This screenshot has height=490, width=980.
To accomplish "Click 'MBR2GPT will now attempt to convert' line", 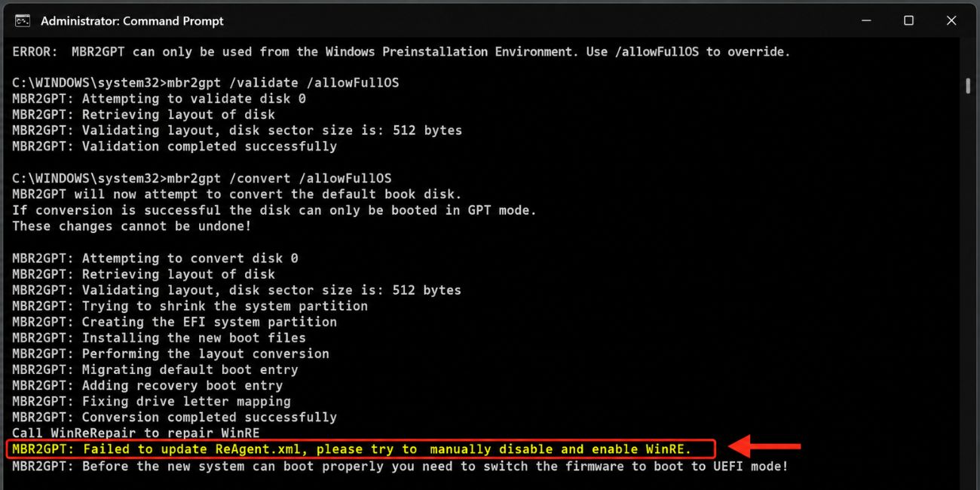I will pyautogui.click(x=237, y=194).
